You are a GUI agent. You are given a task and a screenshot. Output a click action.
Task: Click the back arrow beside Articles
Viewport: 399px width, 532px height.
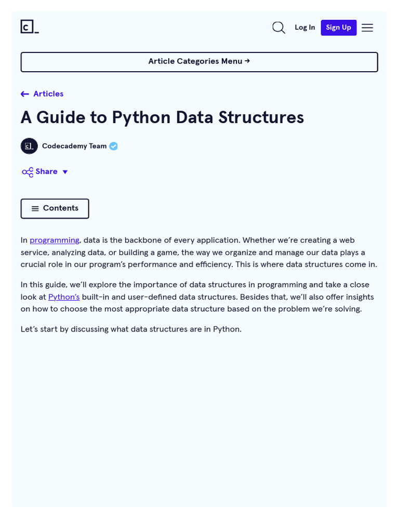25,94
